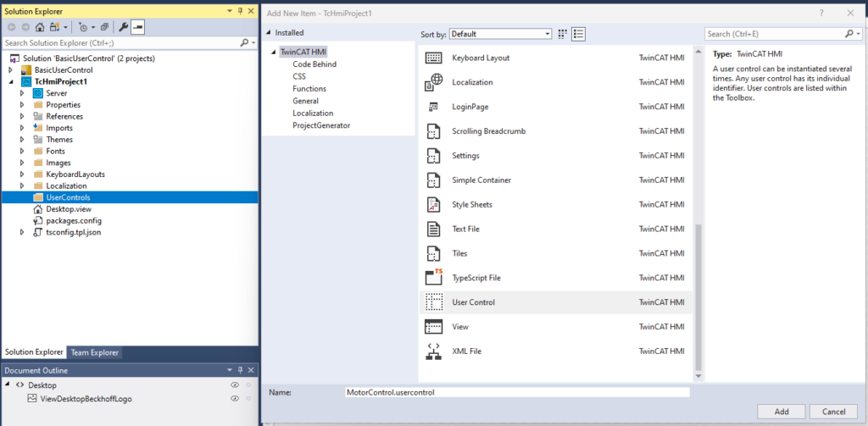Collapse the TcHmiProject1 project node
The height and width of the screenshot is (426, 868).
pos(10,82)
